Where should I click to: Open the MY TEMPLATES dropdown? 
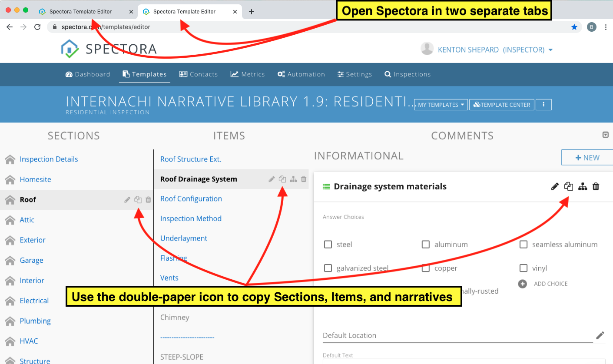tap(441, 105)
